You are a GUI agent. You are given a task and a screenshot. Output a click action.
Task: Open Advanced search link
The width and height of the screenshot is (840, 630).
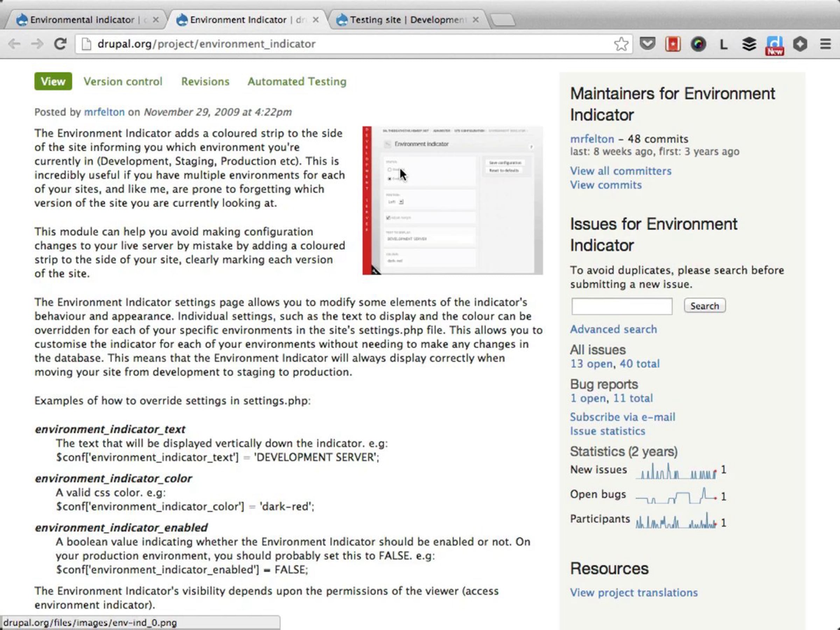point(613,329)
